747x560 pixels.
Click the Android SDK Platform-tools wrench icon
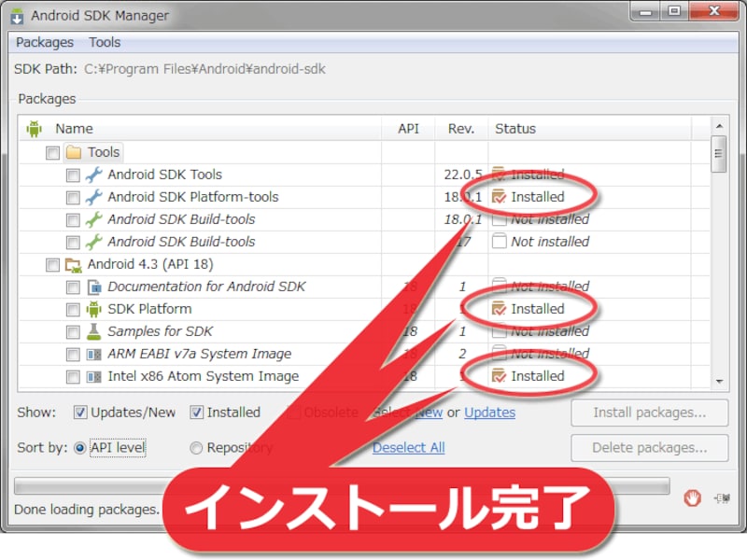[93, 197]
